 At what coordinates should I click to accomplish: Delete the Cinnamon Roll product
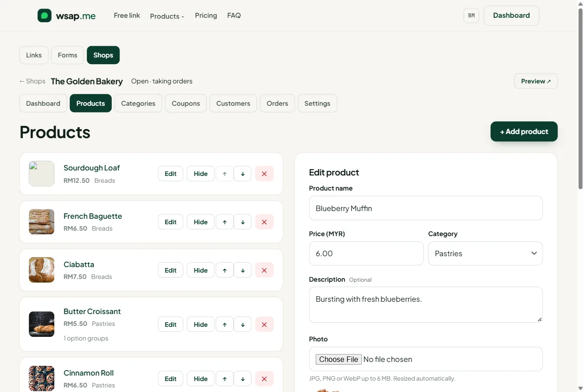click(x=264, y=379)
